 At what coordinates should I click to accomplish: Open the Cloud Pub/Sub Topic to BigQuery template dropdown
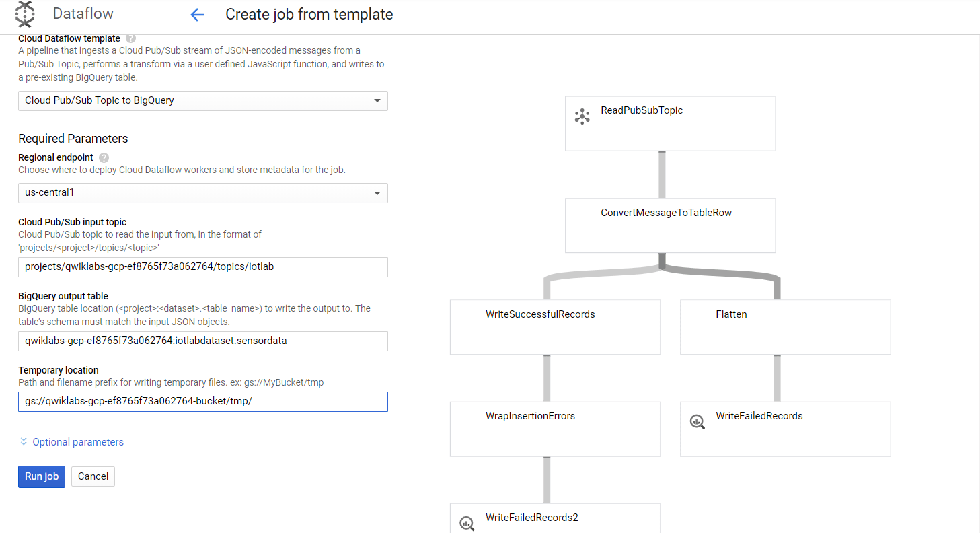[x=202, y=100]
